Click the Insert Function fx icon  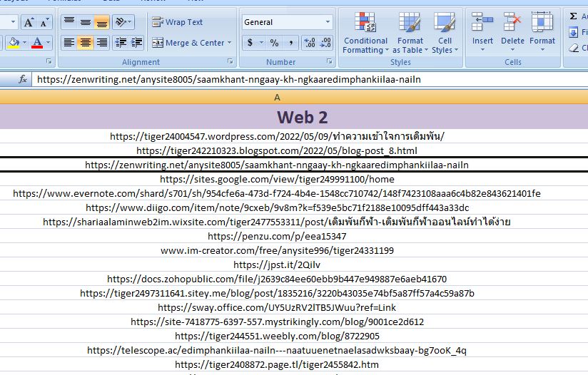pyautogui.click(x=23, y=79)
